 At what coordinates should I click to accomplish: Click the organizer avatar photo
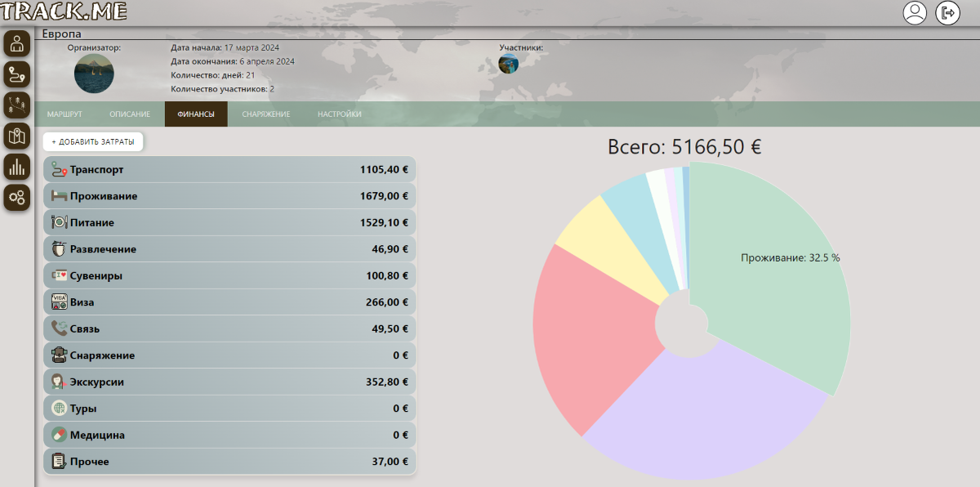(94, 74)
